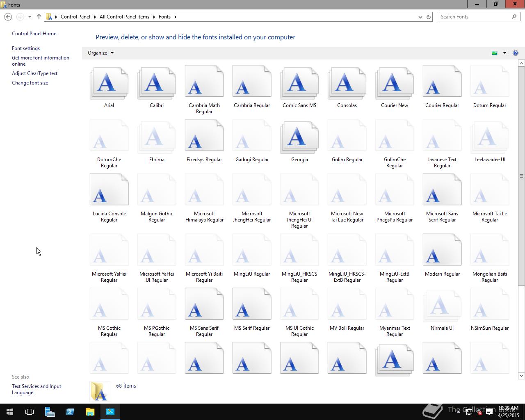This screenshot has width=525, height=420.
Task: Select the Calibri font icon
Action: coord(157,83)
